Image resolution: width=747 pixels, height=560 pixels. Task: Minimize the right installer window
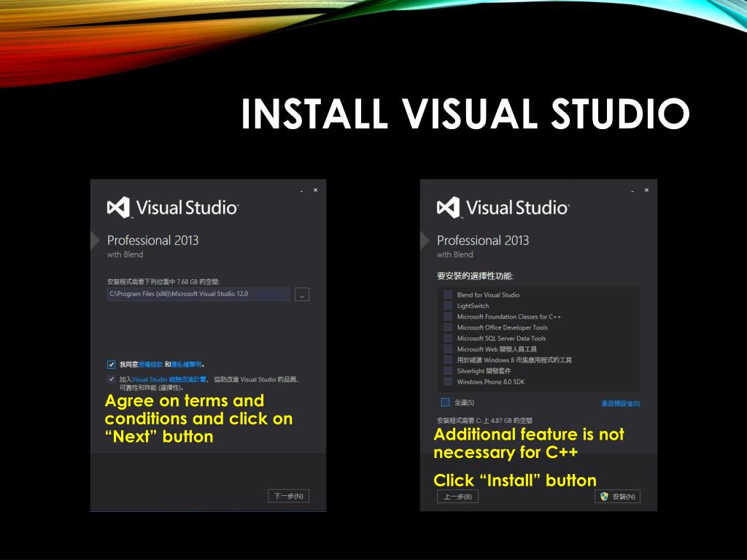632,190
